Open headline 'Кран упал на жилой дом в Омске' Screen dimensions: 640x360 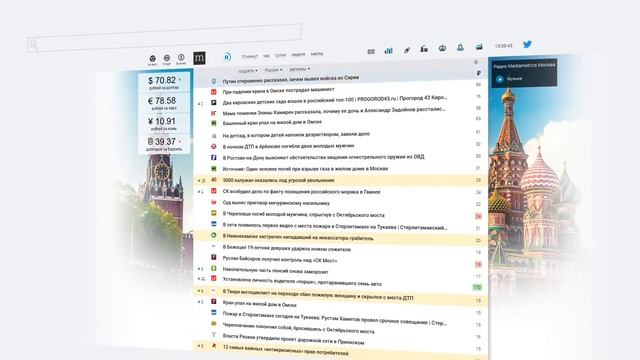[260, 304]
